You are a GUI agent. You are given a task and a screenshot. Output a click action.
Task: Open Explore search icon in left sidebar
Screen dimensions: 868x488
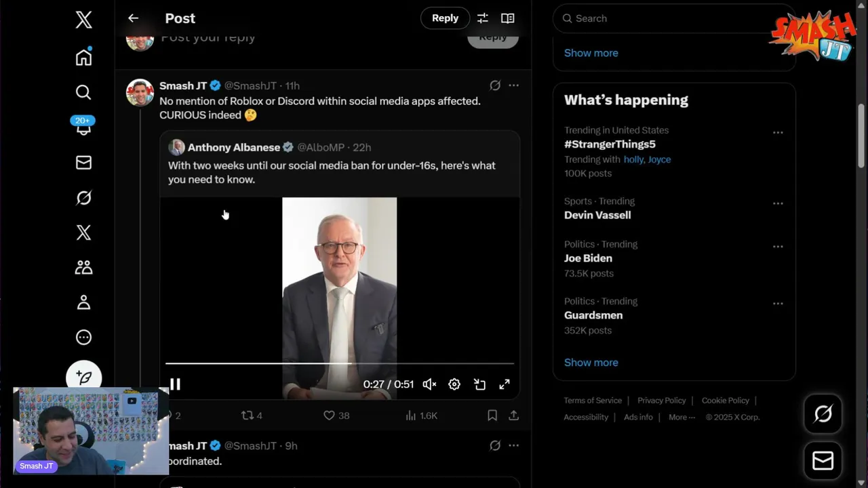coord(83,92)
